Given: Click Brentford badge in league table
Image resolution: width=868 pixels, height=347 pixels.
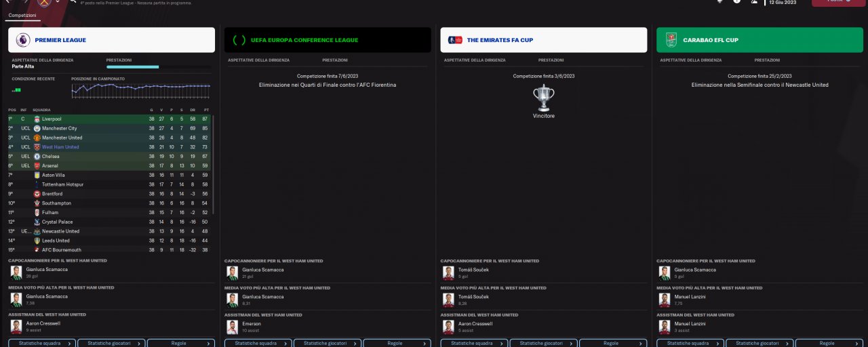Looking at the screenshot, I should coord(37,194).
